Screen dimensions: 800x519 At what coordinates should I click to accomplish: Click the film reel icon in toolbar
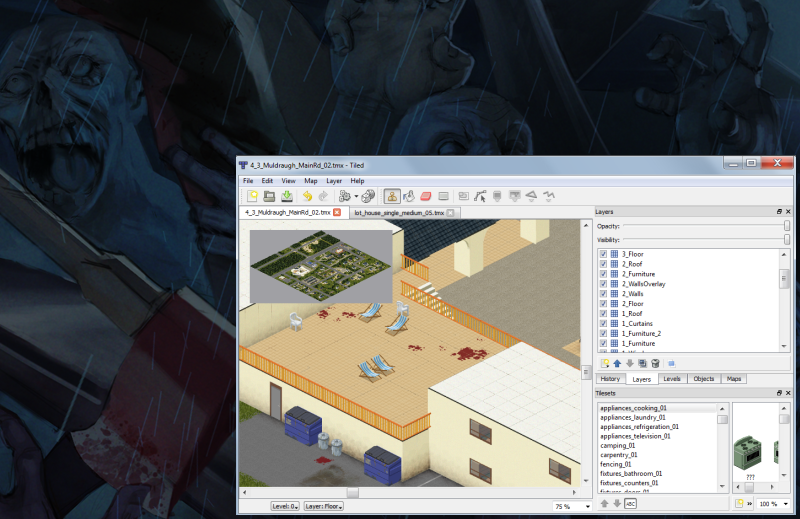[368, 196]
